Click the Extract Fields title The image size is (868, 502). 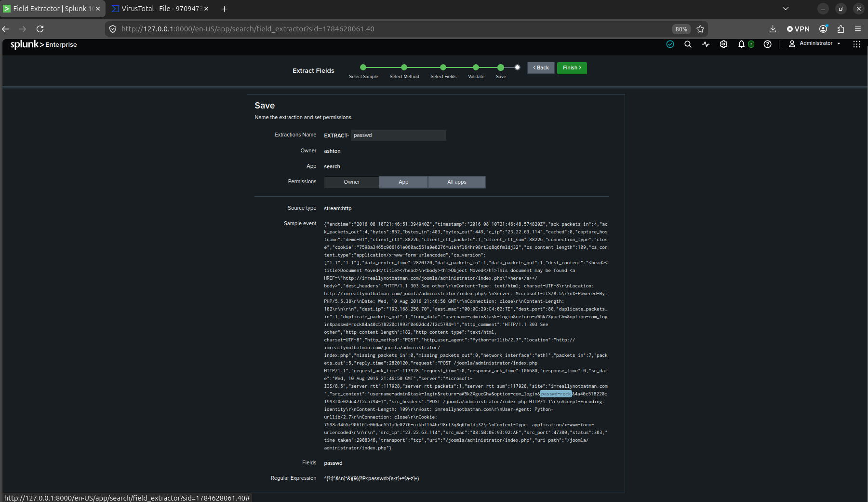[313, 71]
